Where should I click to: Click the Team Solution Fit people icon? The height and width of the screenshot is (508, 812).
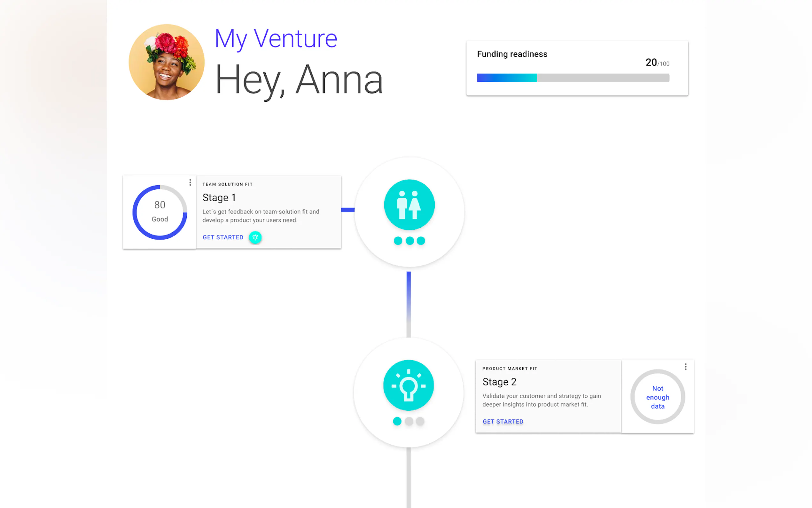[x=409, y=205]
